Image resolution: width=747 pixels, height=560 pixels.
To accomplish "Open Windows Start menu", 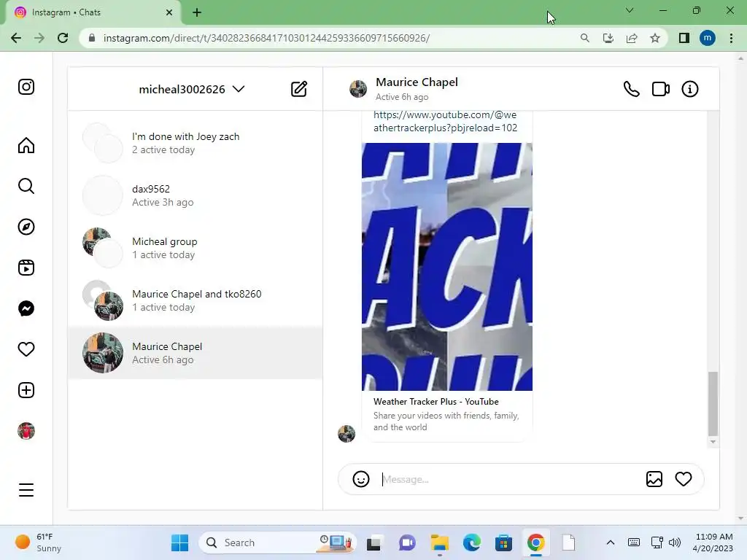I will pyautogui.click(x=179, y=542).
